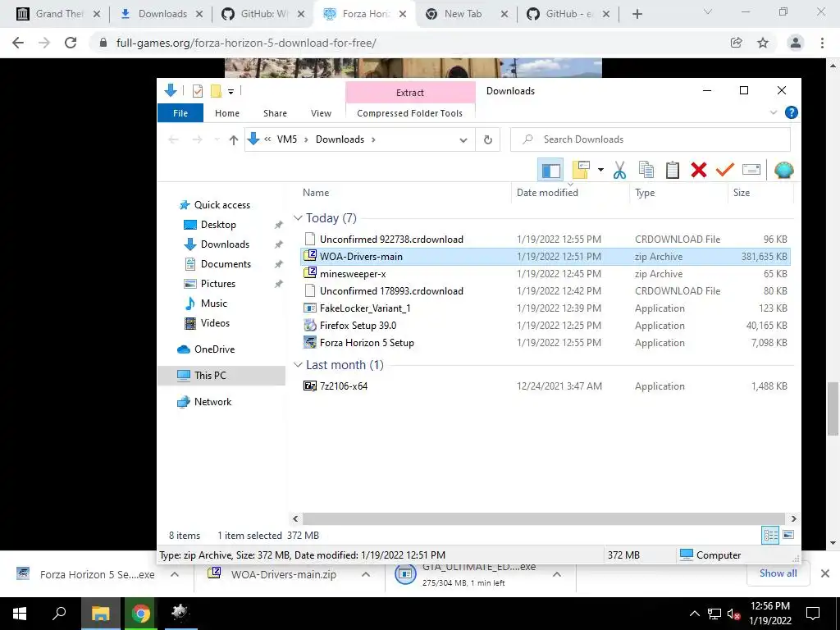Click the Paste clipboard icon in Explorer toolbar
Screen dimensions: 840x630
click(673, 171)
